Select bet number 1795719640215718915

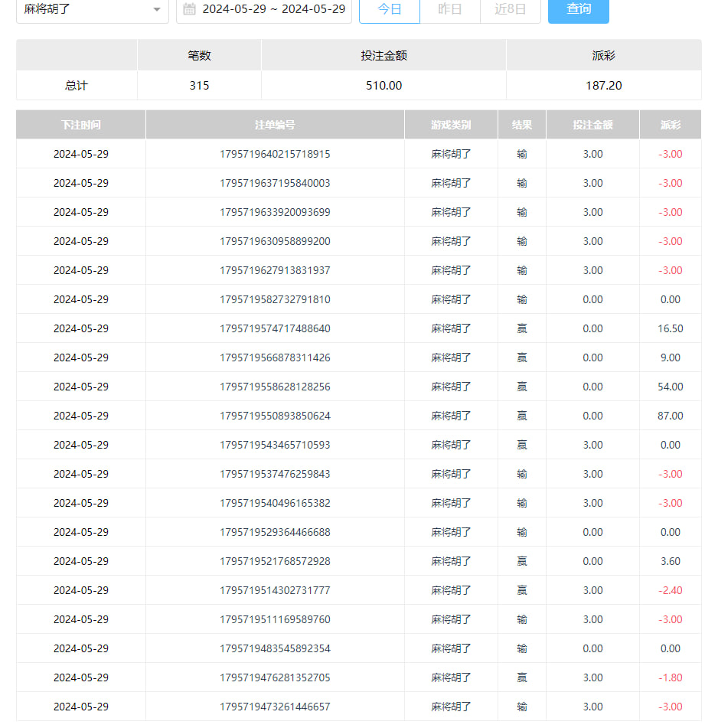point(275,154)
